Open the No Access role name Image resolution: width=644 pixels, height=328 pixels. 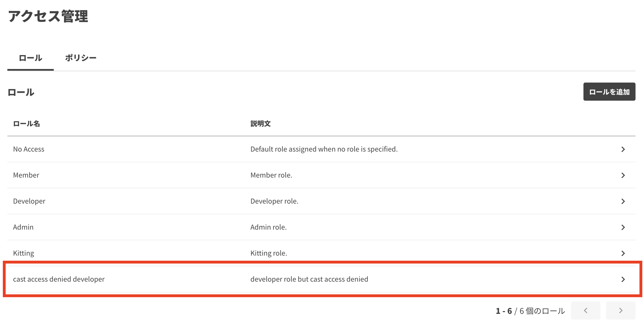click(x=29, y=149)
